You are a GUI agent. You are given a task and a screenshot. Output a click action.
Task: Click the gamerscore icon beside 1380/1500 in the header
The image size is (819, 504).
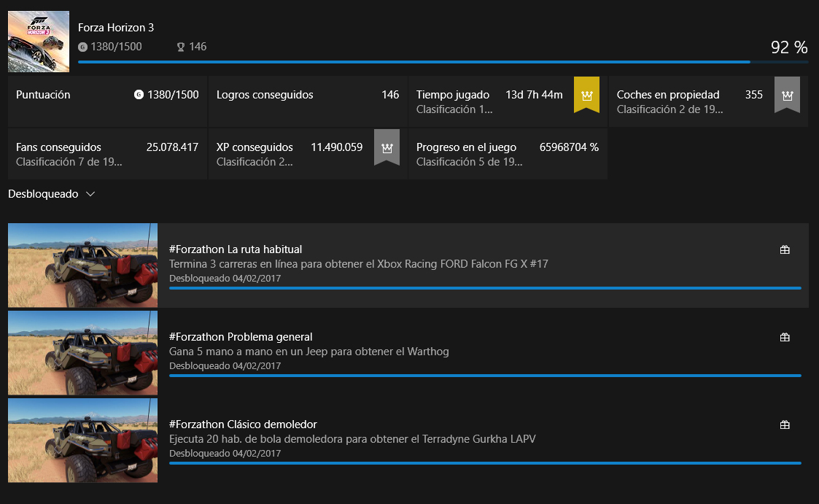pos(82,47)
